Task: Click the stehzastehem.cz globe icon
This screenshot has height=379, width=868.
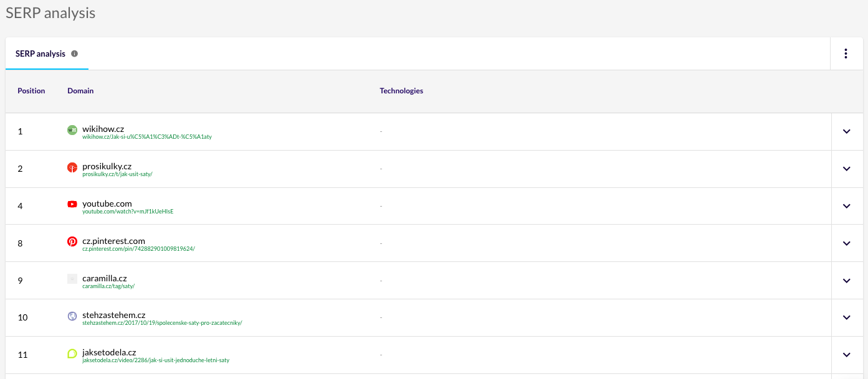Action: pos(72,316)
